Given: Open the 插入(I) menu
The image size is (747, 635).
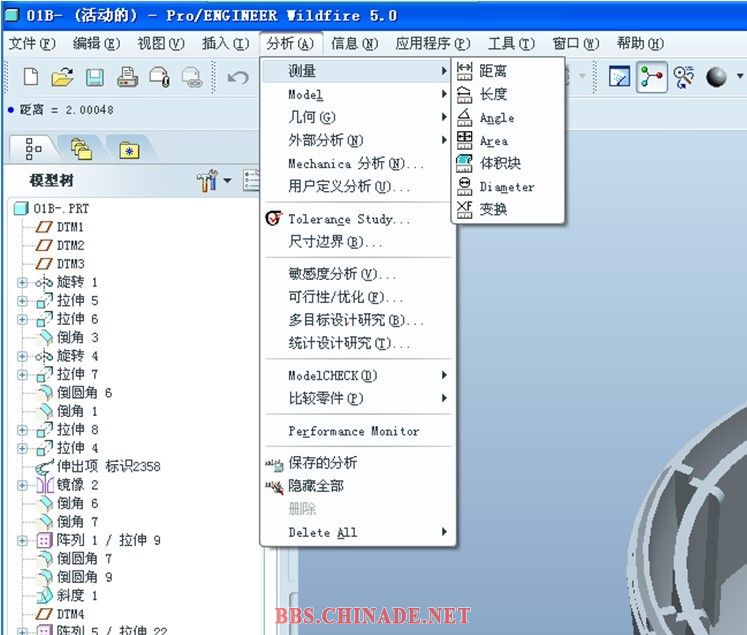Looking at the screenshot, I should pyautogui.click(x=225, y=43).
